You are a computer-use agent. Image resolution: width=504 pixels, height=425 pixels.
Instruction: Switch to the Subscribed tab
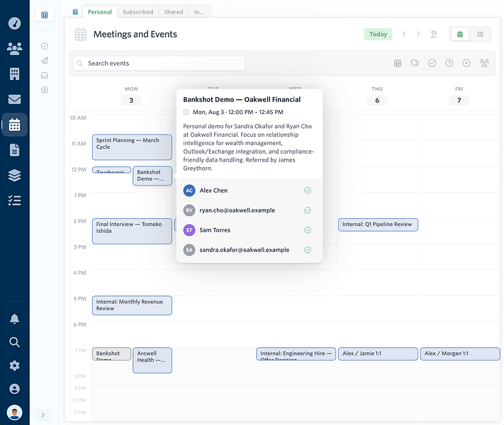(x=138, y=12)
